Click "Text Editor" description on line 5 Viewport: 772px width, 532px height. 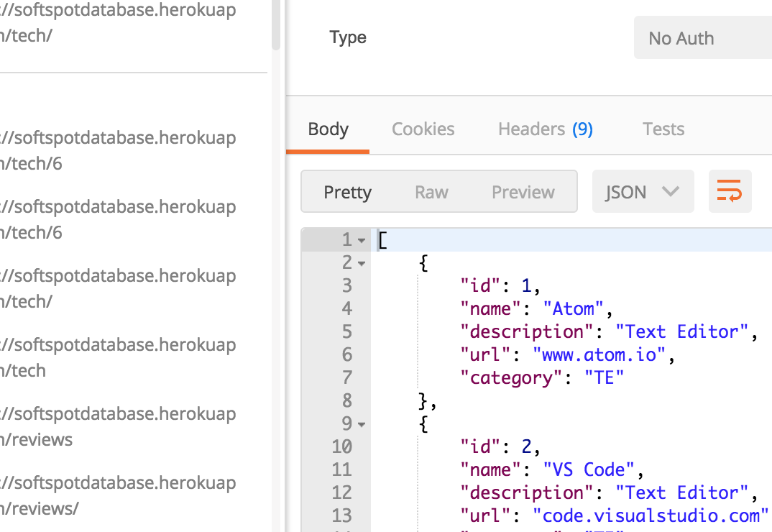pyautogui.click(x=682, y=331)
